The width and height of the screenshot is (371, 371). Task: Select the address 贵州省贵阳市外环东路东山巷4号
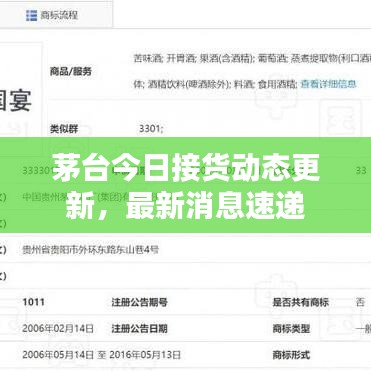[90, 249]
